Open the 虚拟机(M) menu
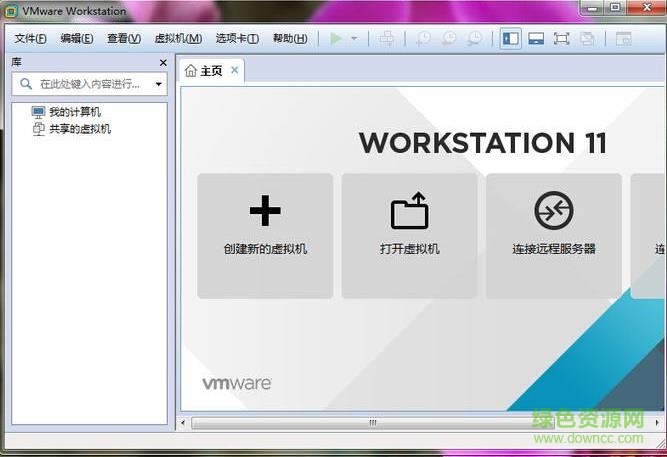The image size is (667, 457). (178, 39)
